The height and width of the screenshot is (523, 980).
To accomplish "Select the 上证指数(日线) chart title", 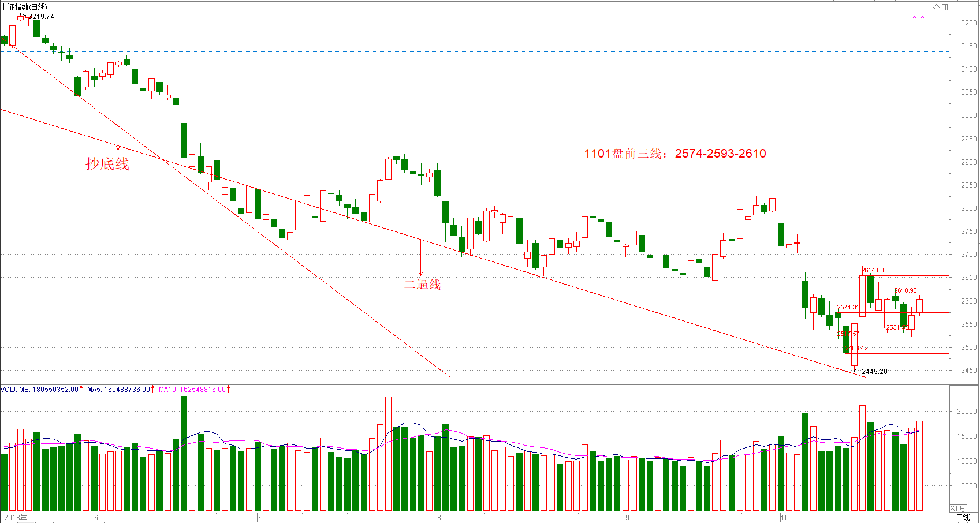I will 24,7.
